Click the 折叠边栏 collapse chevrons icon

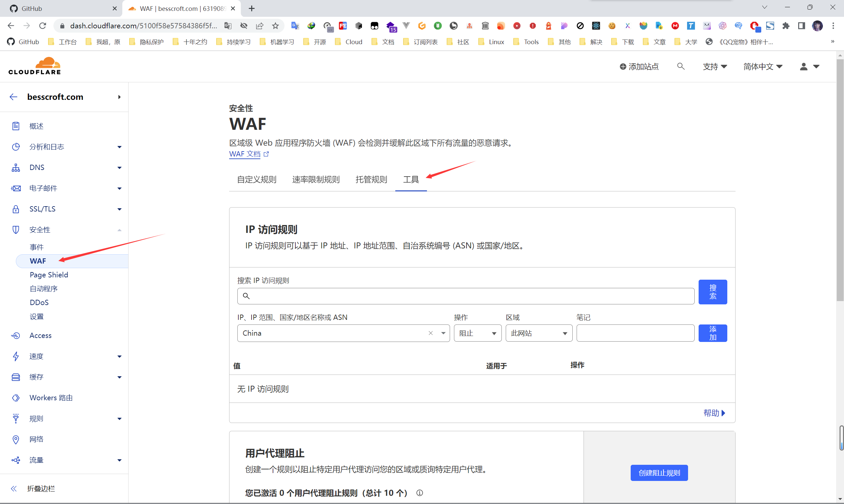click(x=14, y=489)
